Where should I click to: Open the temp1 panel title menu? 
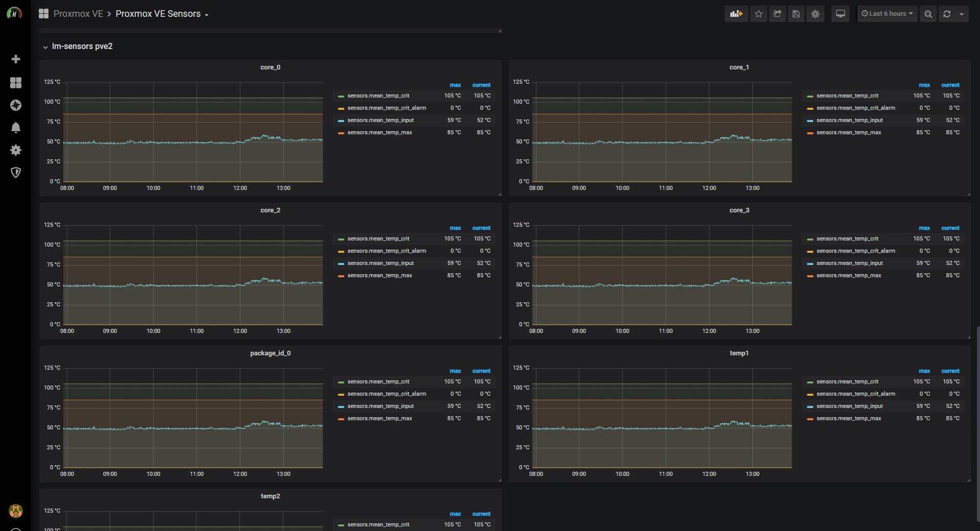[x=739, y=353]
